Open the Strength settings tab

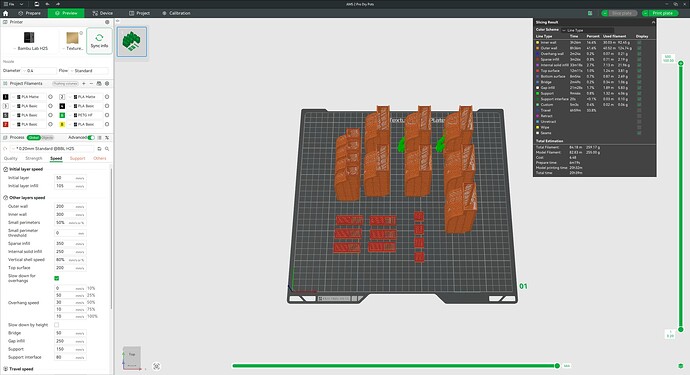(x=34, y=158)
